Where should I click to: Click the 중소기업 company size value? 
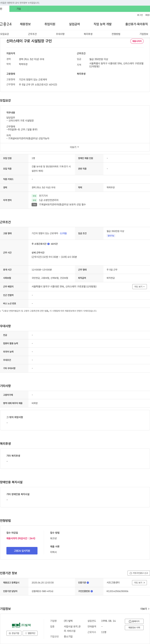coord(68,636)
